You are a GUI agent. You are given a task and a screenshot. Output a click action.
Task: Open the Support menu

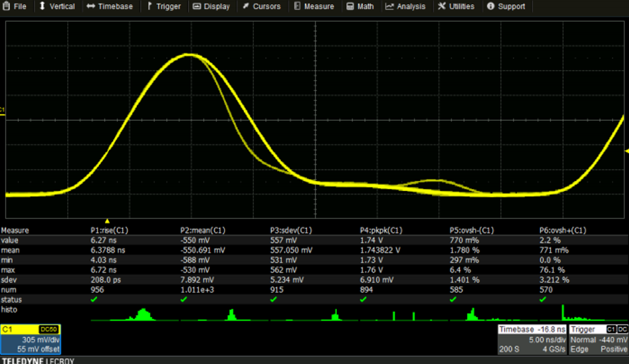pyautogui.click(x=506, y=7)
